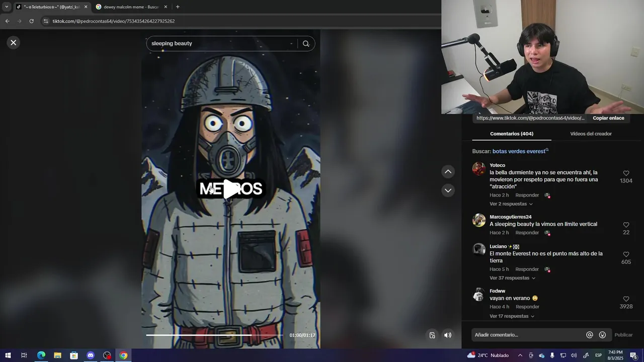Viewport: 644px width, 362px height.
Task: Like Yoteco's comment
Action: coord(626,173)
